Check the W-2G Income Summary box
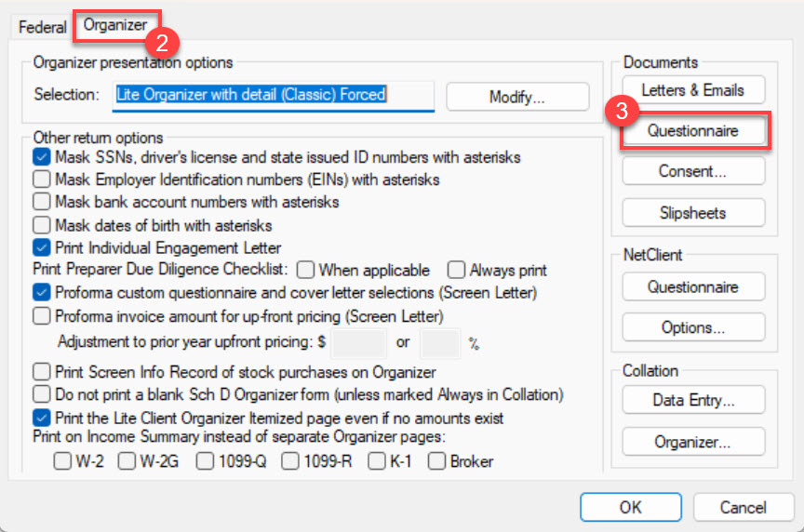The image size is (804, 532). tap(128, 461)
